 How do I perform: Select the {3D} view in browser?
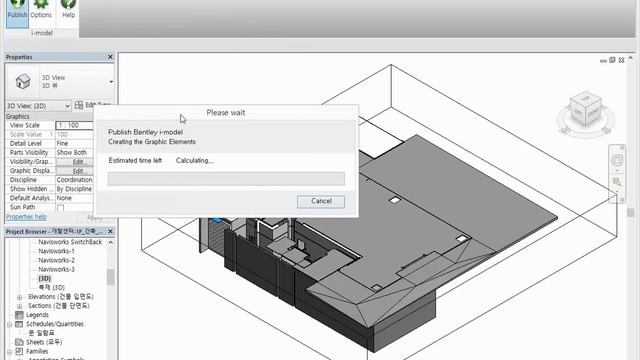(44, 278)
